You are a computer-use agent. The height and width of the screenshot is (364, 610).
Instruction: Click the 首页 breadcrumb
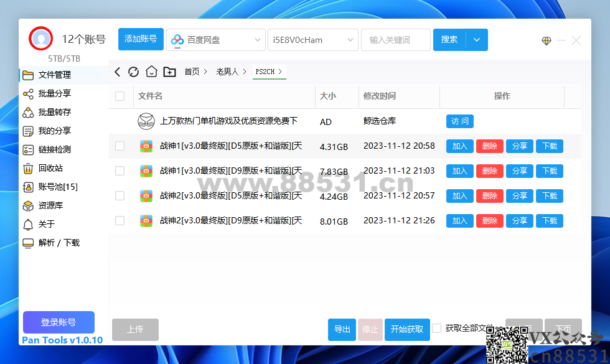click(x=192, y=72)
